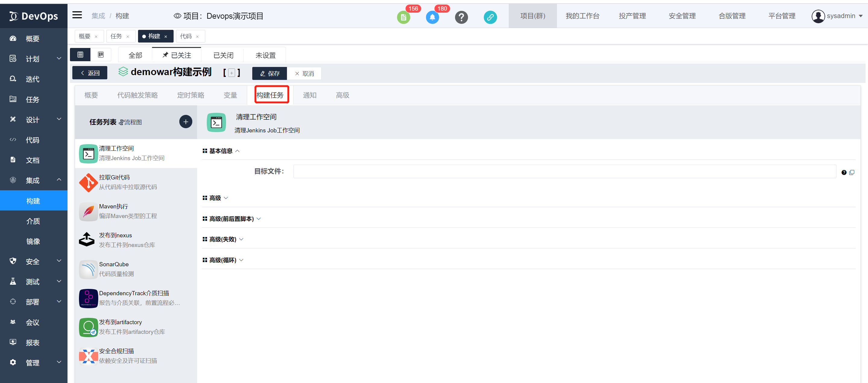The image size is (868, 383).
Task: Click the 目标文件 input field
Action: pos(565,171)
